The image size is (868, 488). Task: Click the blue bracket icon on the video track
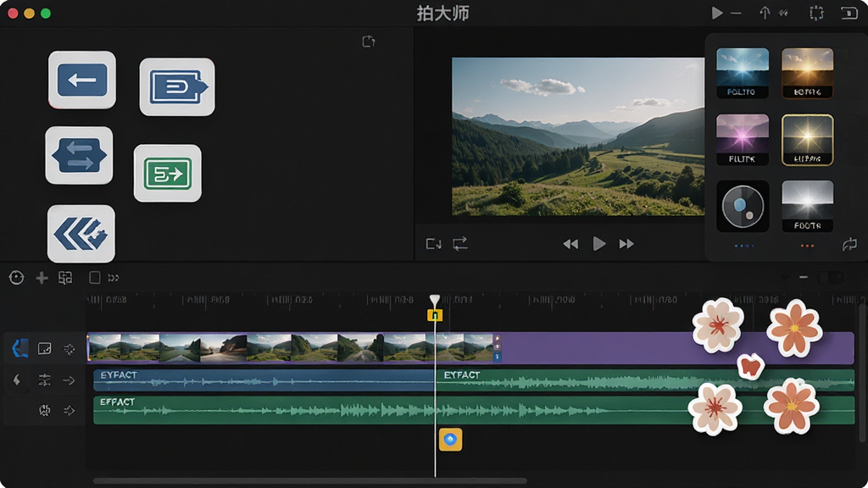click(20, 348)
